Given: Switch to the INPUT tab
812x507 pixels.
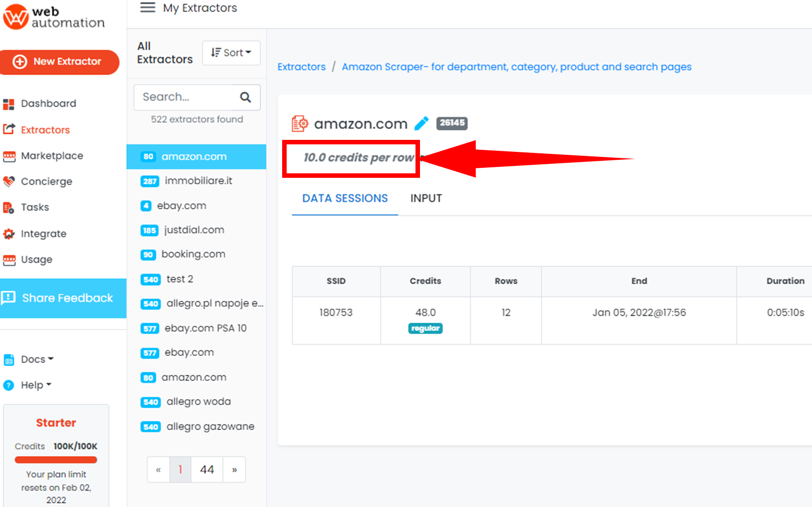Looking at the screenshot, I should coord(426,199).
